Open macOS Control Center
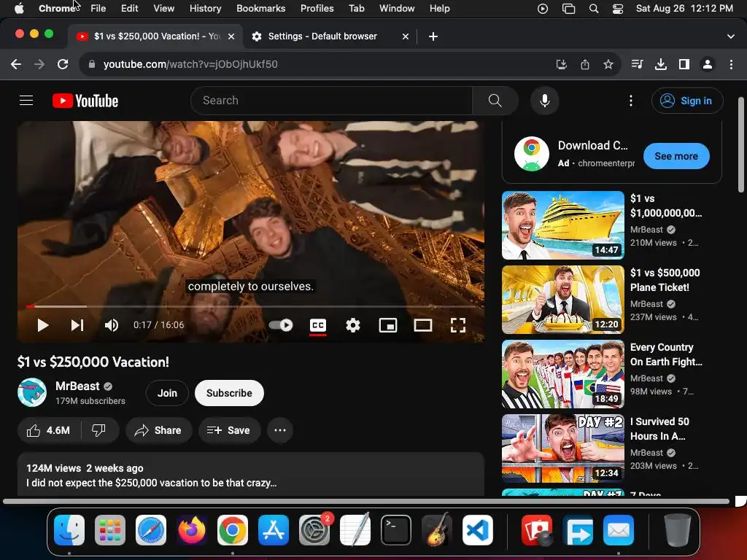The height and width of the screenshot is (560, 747). pyautogui.click(x=617, y=9)
